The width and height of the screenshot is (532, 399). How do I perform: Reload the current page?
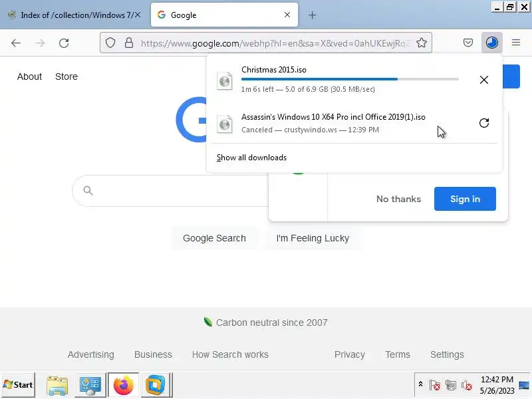point(64,43)
